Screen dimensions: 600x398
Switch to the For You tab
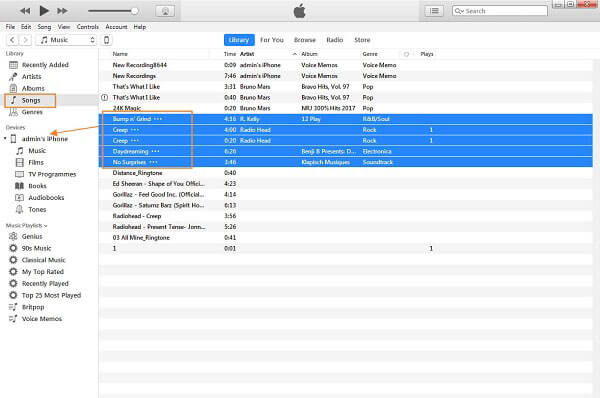272,40
